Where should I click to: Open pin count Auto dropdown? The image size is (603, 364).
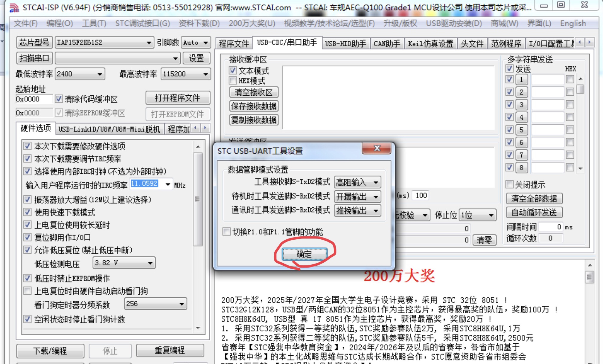tap(196, 43)
